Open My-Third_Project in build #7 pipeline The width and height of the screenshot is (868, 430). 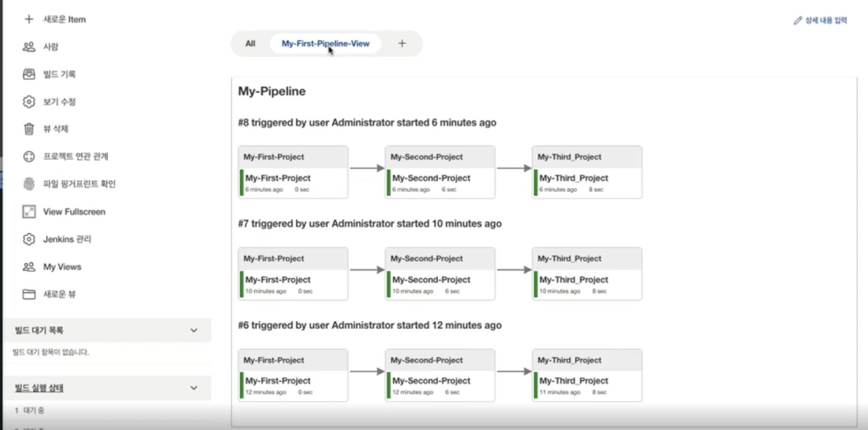tap(574, 280)
